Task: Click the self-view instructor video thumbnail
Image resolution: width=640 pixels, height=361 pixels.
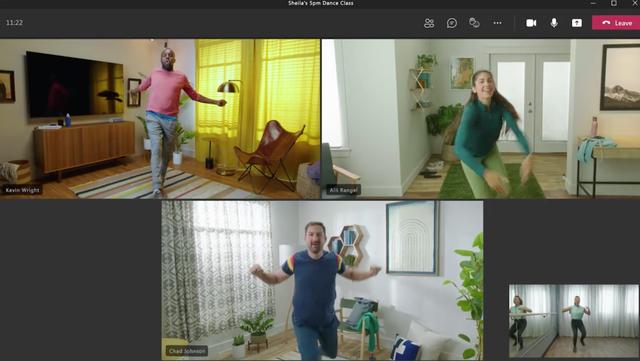Action: pyautogui.click(x=574, y=321)
